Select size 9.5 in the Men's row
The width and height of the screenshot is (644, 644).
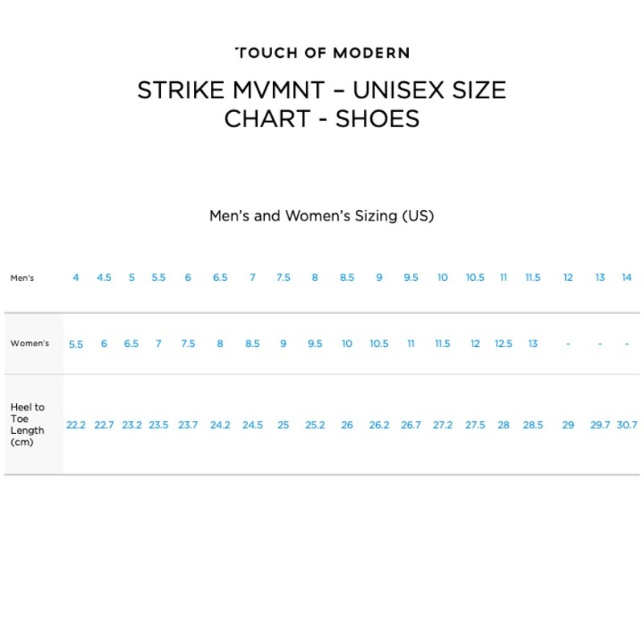pos(411,278)
